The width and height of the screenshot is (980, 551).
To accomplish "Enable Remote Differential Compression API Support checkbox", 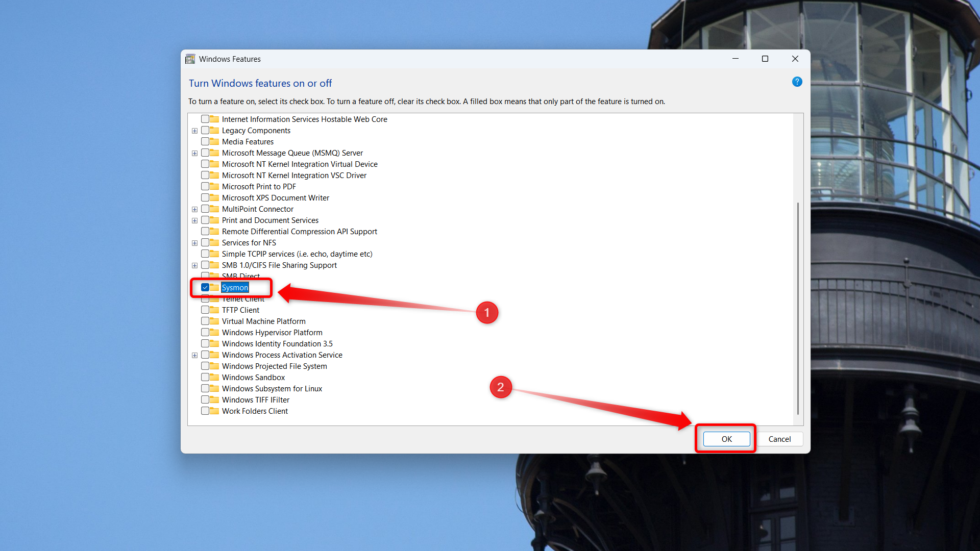I will point(205,232).
